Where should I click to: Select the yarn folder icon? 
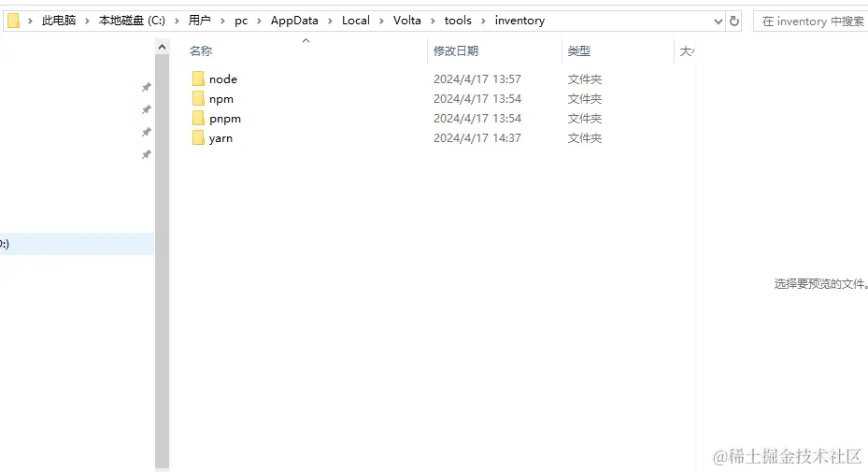[198, 138]
